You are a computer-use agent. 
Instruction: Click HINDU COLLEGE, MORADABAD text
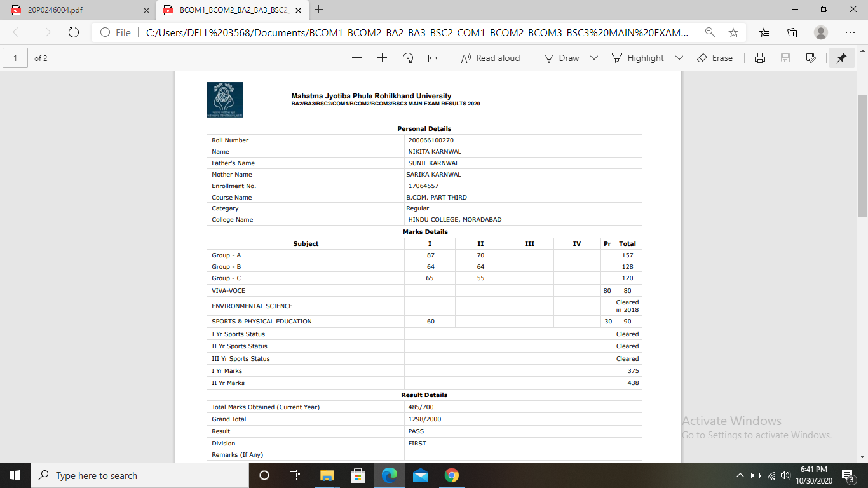(x=455, y=220)
